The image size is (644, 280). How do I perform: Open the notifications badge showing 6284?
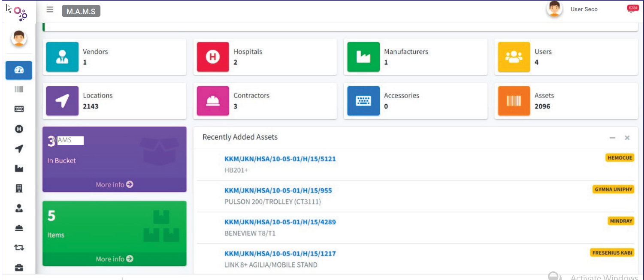632,9
